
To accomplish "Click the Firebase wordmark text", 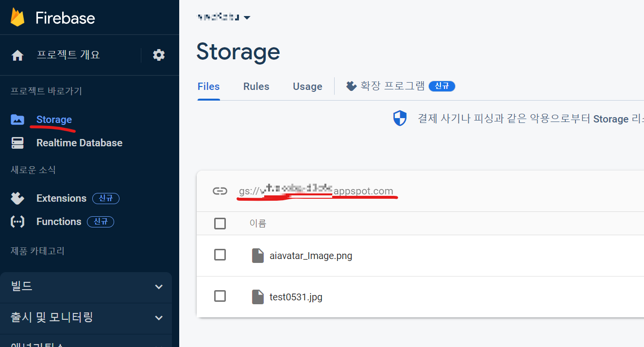I will tap(65, 18).
